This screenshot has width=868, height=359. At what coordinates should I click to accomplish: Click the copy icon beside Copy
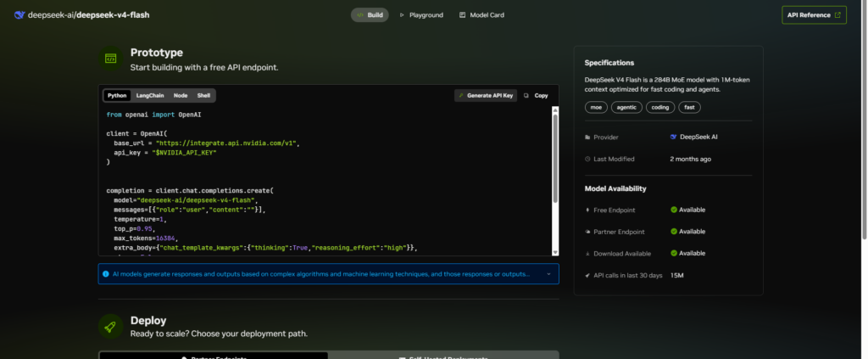526,95
